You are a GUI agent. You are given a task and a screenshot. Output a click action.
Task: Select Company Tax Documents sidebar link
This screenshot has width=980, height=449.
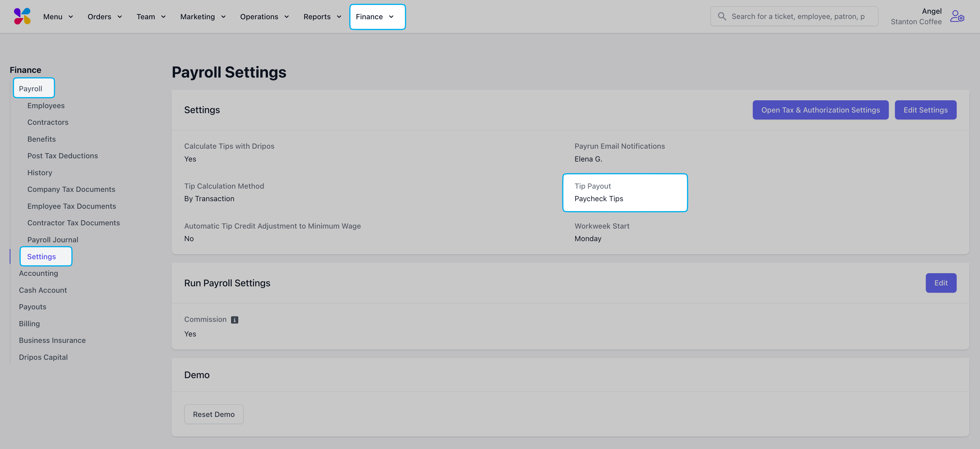coord(71,189)
